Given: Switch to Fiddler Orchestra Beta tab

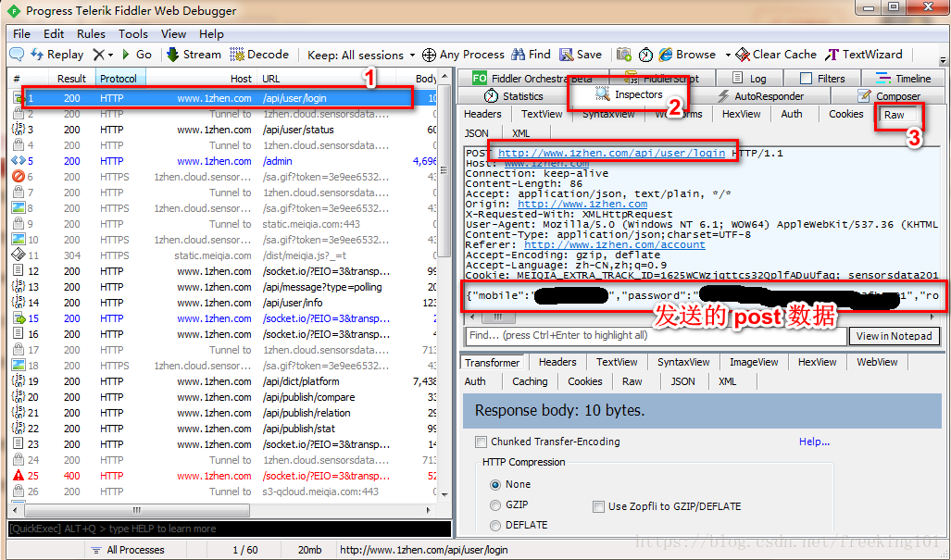Looking at the screenshot, I should point(532,78).
